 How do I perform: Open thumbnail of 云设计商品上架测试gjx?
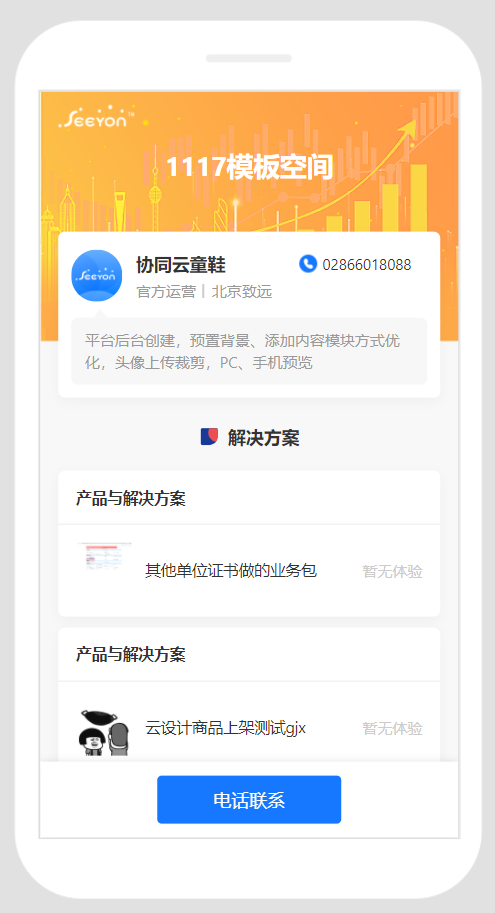[x=104, y=732]
